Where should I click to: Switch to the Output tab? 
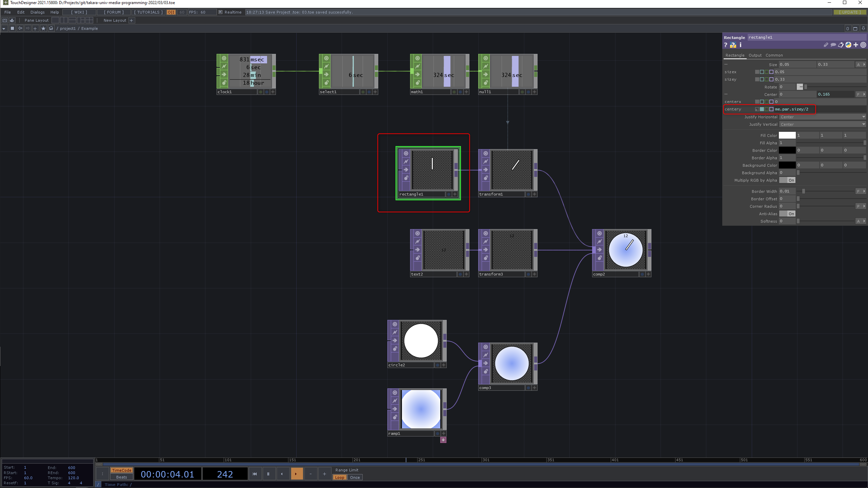point(755,55)
